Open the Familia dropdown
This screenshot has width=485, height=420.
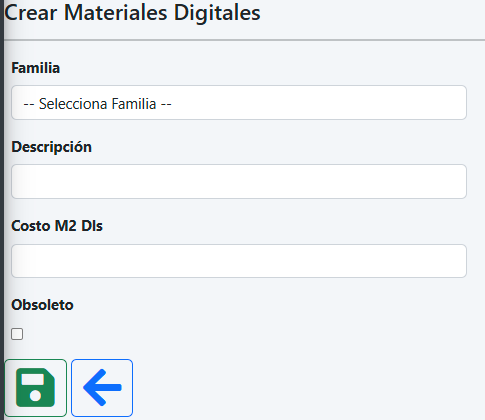click(x=239, y=103)
